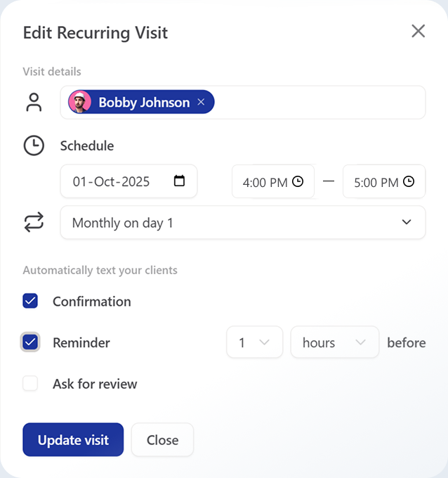The image size is (448, 478).
Task: Click the clock icon in start time
Action: [x=298, y=182]
